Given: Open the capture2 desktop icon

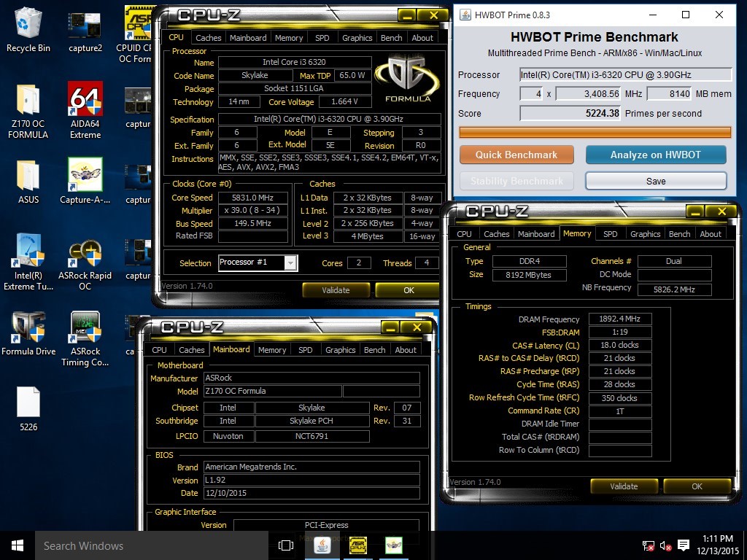Looking at the screenshot, I should click(85, 31).
